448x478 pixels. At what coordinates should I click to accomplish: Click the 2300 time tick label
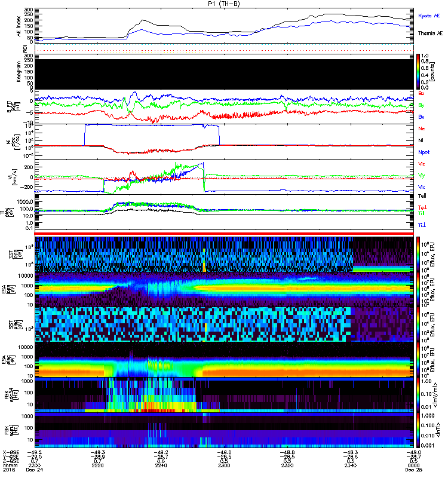[224, 465]
